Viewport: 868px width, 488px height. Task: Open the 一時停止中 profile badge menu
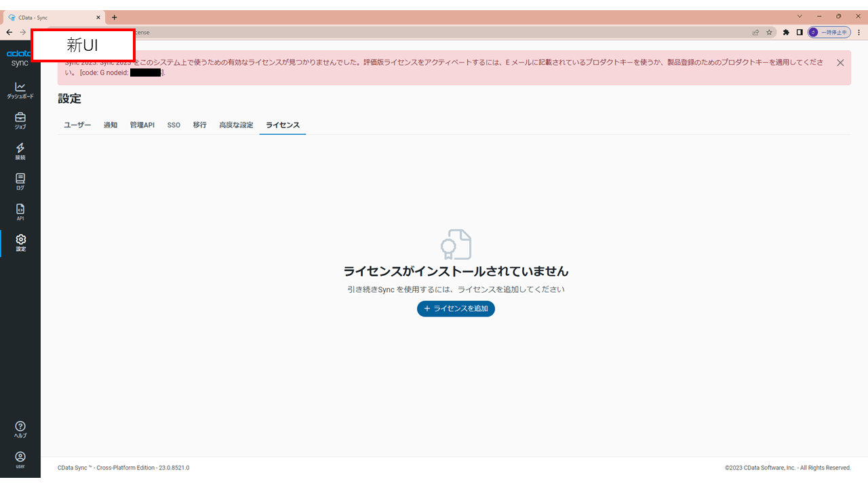pyautogui.click(x=829, y=32)
